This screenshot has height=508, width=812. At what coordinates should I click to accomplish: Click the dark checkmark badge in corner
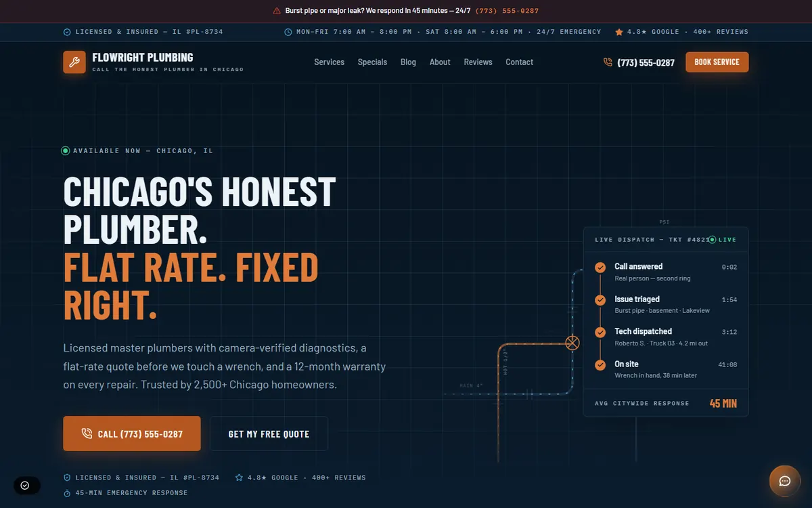click(x=26, y=485)
